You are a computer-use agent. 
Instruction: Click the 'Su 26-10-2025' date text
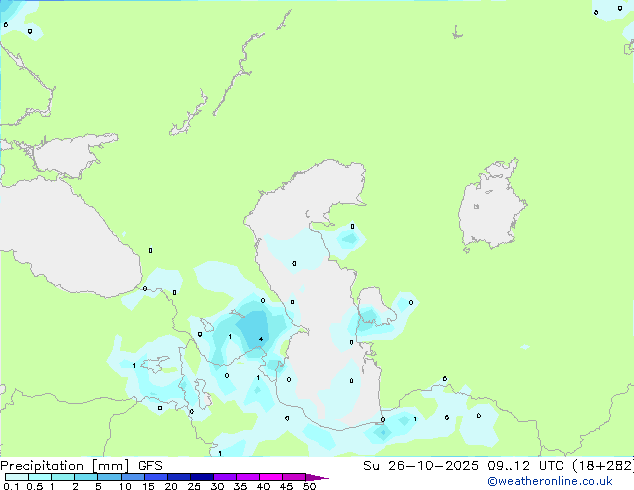click(x=421, y=466)
